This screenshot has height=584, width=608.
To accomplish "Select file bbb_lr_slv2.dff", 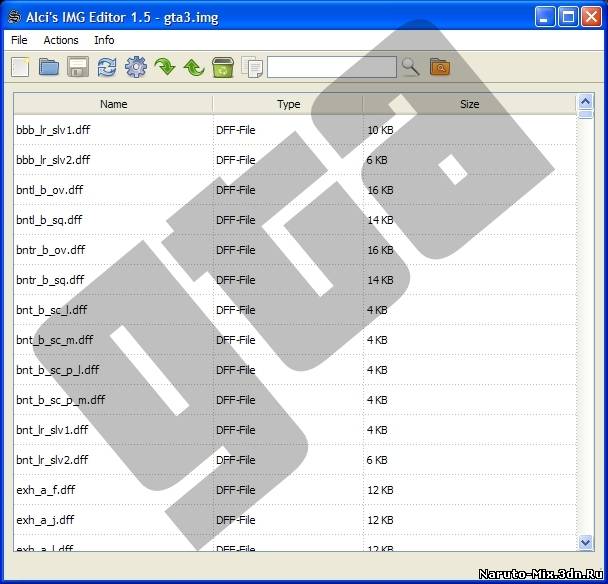I will (53, 160).
